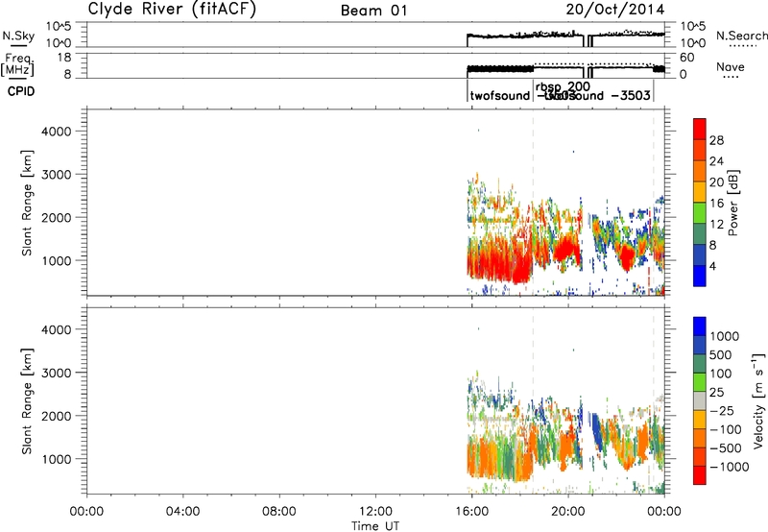Click the light green 12–16 segment of Power color bar
Viewport: 768px width, 532px height.
coord(700,212)
